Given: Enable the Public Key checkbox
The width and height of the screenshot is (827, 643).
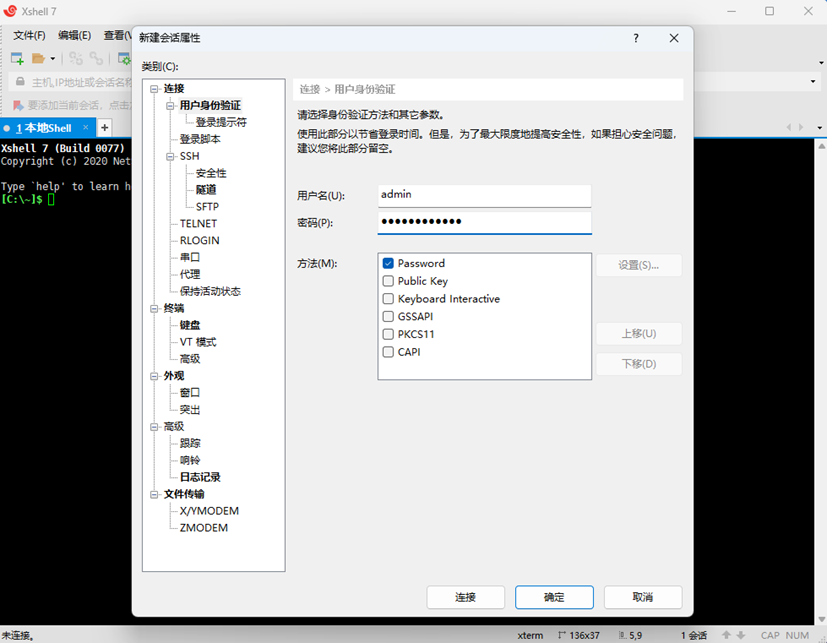Looking at the screenshot, I should click(388, 281).
